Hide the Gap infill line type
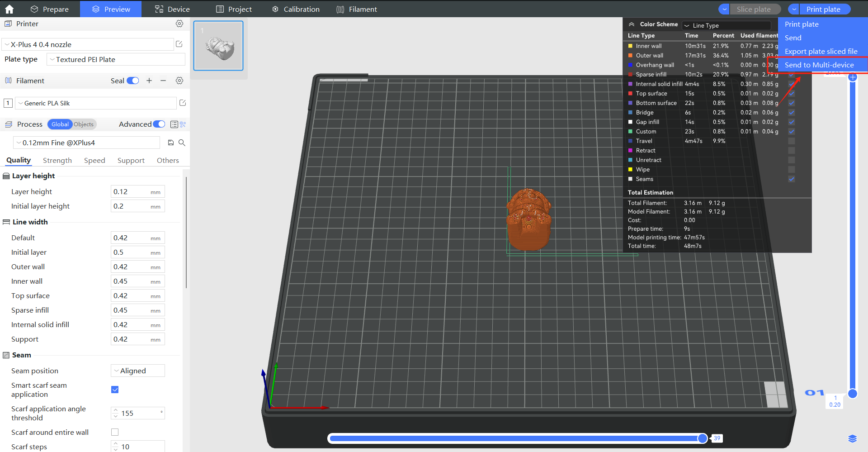This screenshot has width=868, height=452. 792,122
